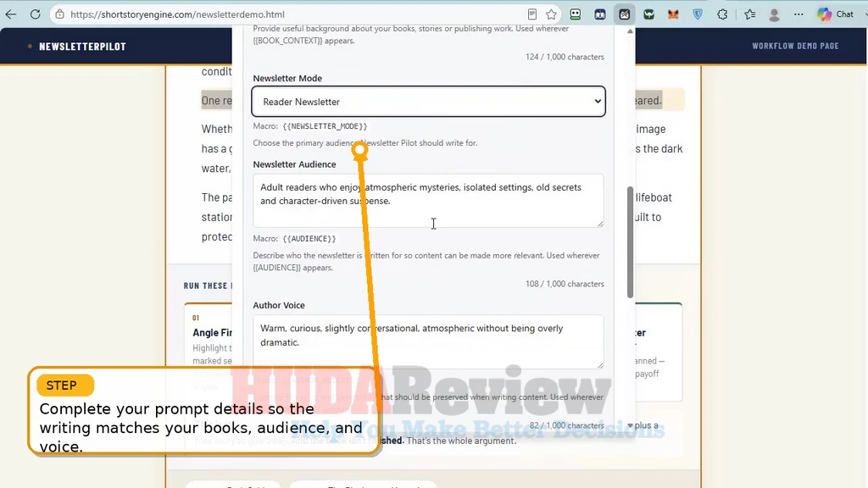
Task: Open reader view icon in address bar
Action: click(x=532, y=14)
